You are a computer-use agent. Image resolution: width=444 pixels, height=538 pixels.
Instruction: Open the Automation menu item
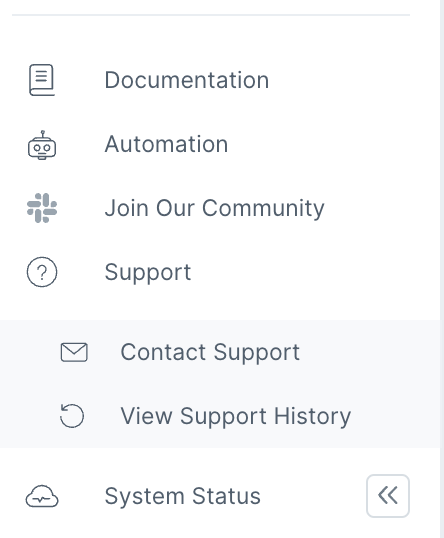coord(166,144)
